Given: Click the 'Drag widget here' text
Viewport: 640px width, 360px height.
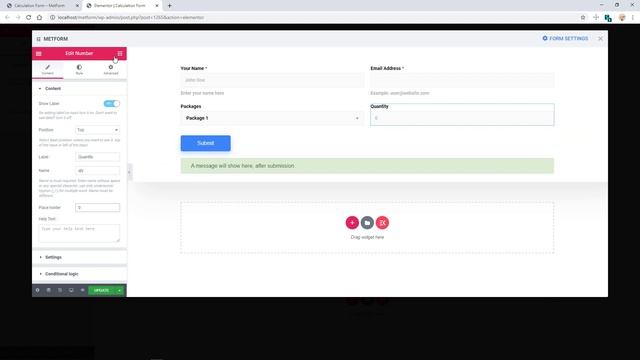Looking at the screenshot, I should [367, 237].
